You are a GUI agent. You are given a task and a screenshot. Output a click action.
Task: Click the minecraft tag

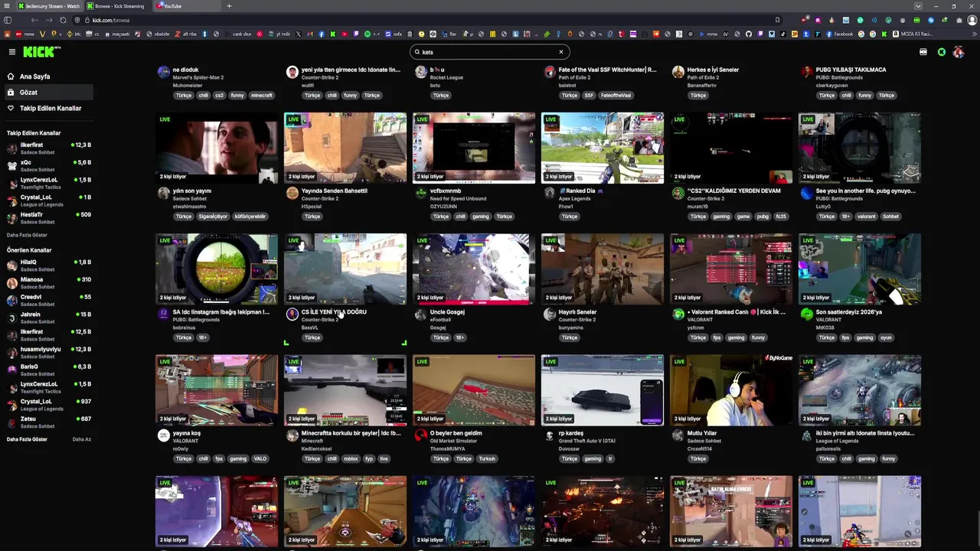point(262,96)
